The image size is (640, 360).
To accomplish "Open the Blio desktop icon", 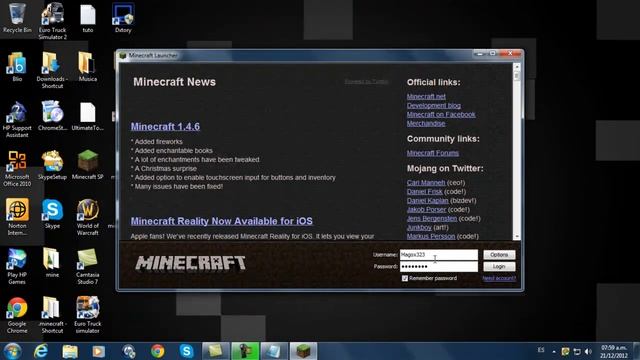I will [x=17, y=67].
